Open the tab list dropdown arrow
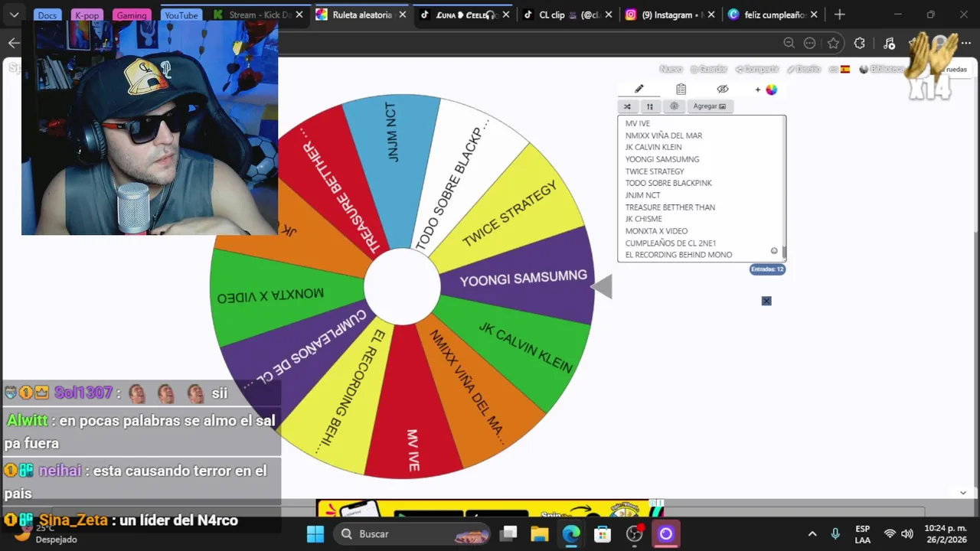Image resolution: width=980 pixels, height=551 pixels. [x=14, y=15]
